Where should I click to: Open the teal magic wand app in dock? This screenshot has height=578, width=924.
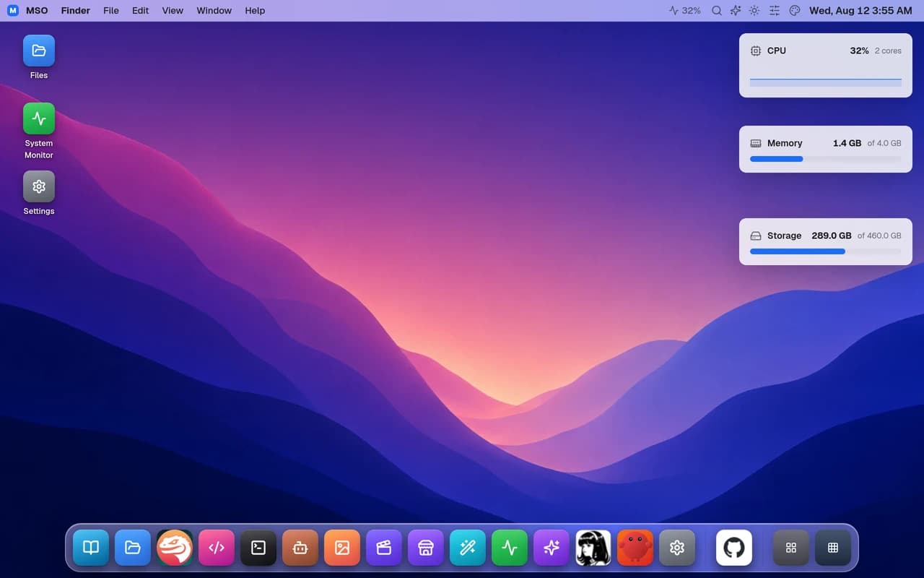[x=468, y=548]
